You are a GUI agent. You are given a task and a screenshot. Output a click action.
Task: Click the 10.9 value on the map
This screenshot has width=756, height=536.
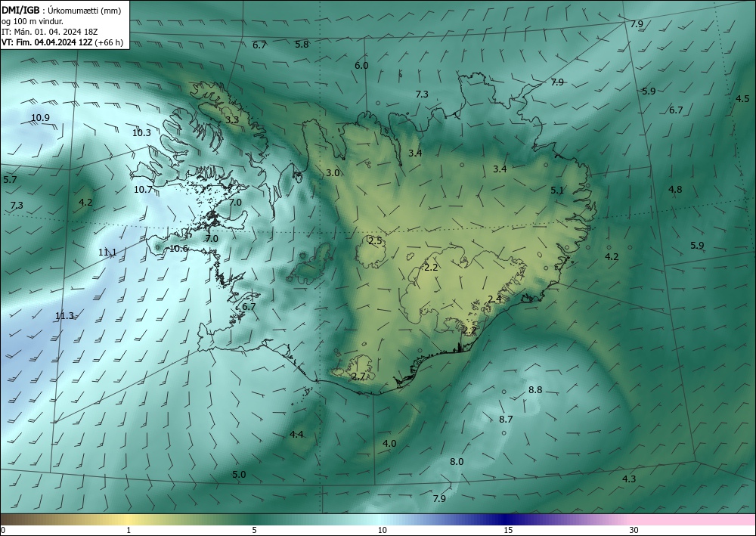point(41,118)
